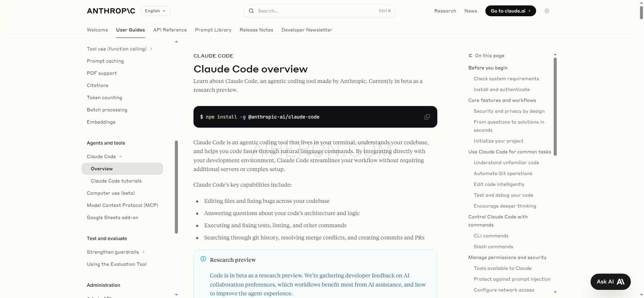Open the Developer Newsletter tab

click(x=307, y=30)
